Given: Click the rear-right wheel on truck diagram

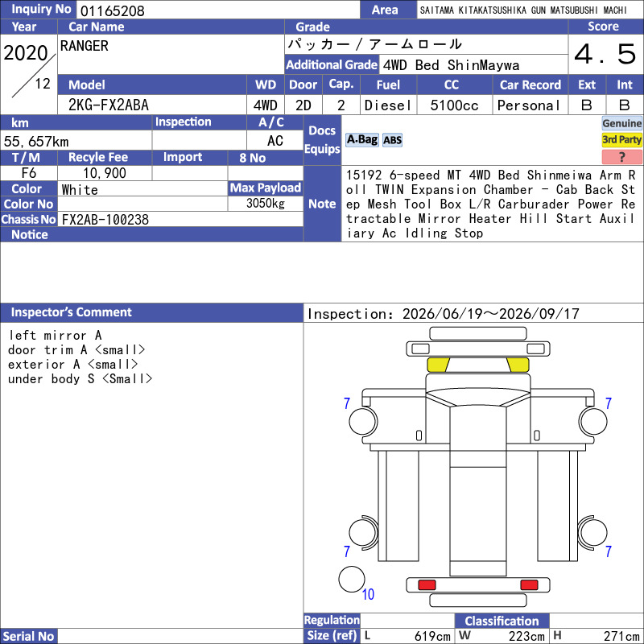Looking at the screenshot, I should coord(592,532).
